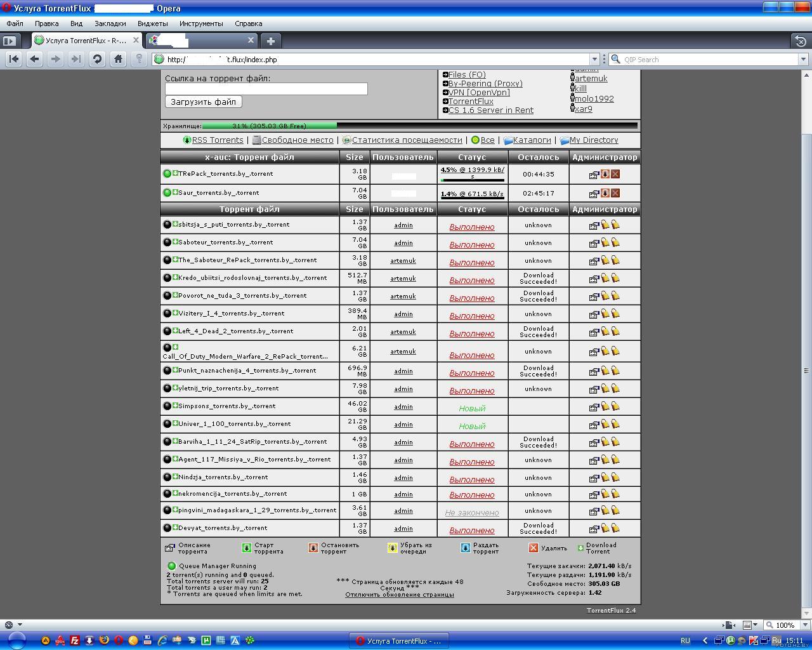Reload the current page
This screenshot has height=650, width=812.
pos(97,59)
